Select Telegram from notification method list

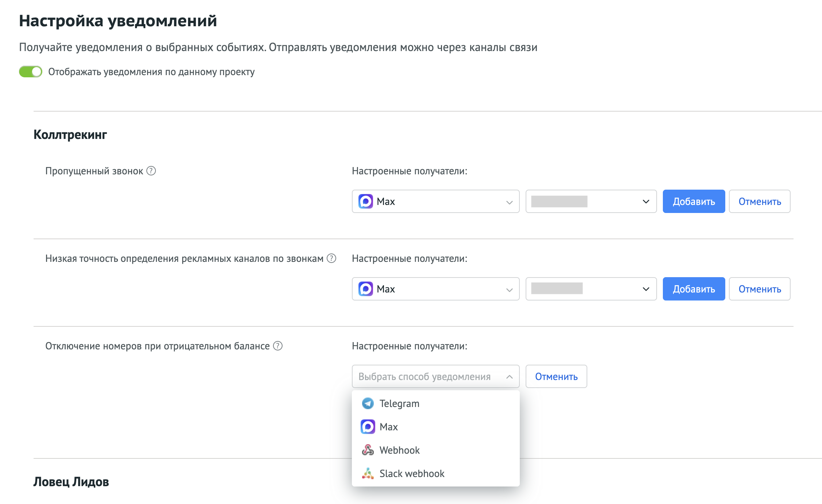(x=435, y=403)
